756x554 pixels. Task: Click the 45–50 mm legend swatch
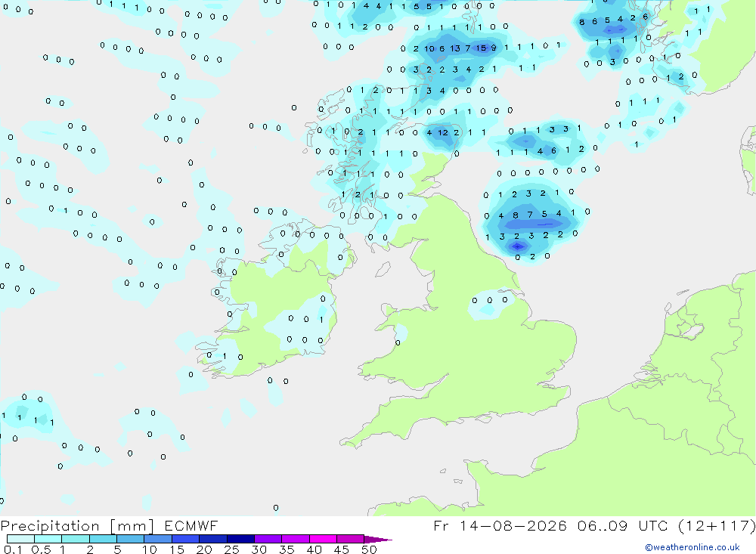[351, 539]
